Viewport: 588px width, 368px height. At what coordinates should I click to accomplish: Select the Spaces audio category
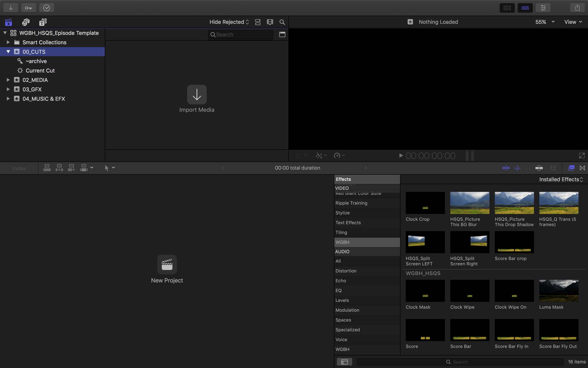point(367,320)
